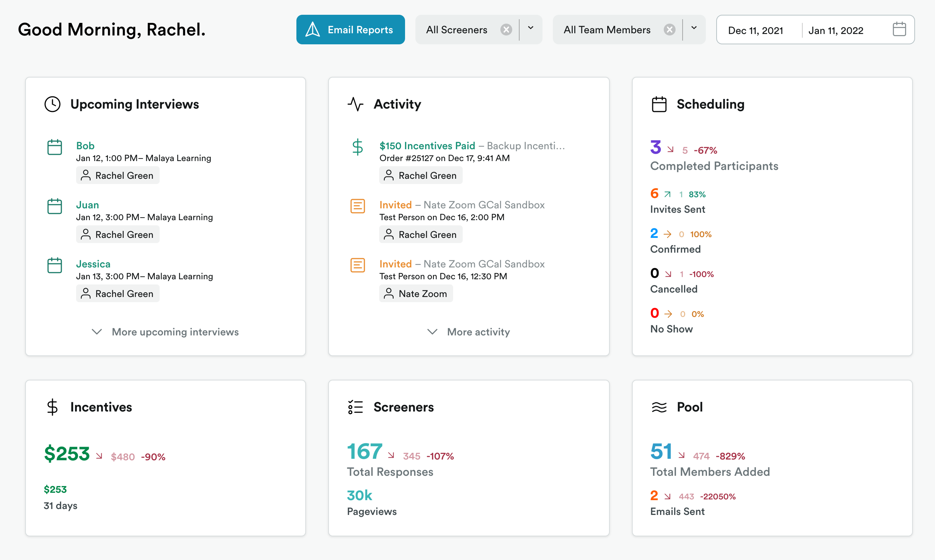This screenshot has width=935, height=560.
Task: Open Jessica's interview link
Action: point(93,264)
